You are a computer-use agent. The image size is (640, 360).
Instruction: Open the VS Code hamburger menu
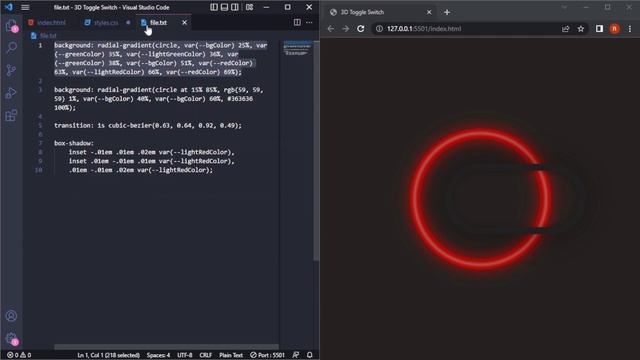click(25, 7)
